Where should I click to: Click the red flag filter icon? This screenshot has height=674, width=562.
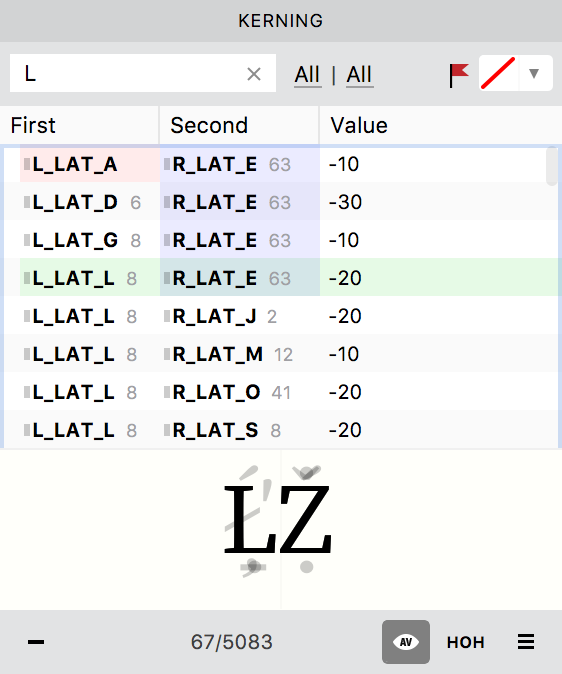[459, 75]
